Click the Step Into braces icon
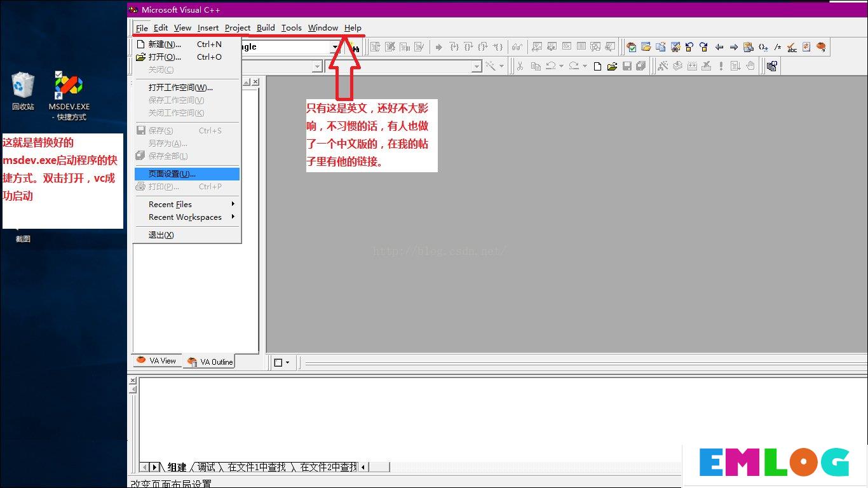This screenshot has width=868, height=488. (454, 47)
